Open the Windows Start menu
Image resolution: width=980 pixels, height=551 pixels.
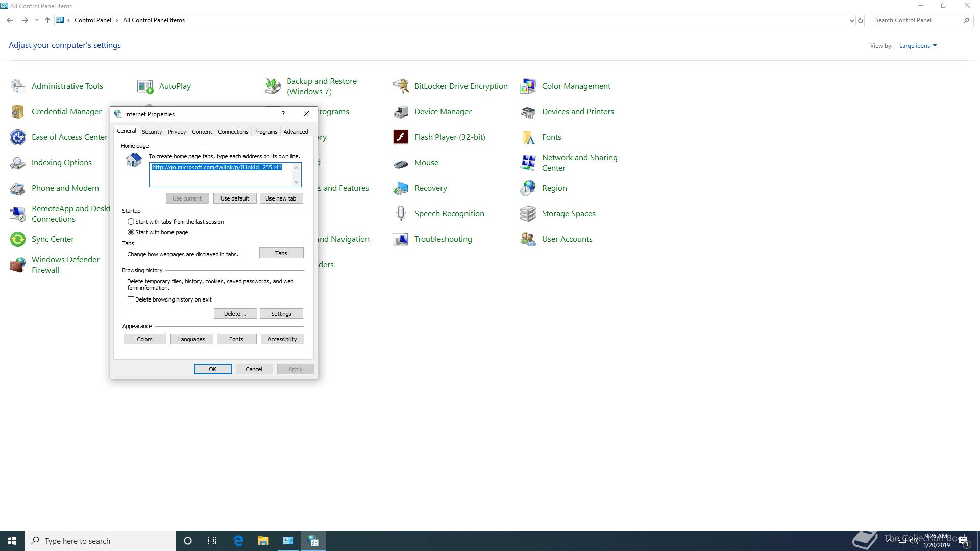[12, 541]
